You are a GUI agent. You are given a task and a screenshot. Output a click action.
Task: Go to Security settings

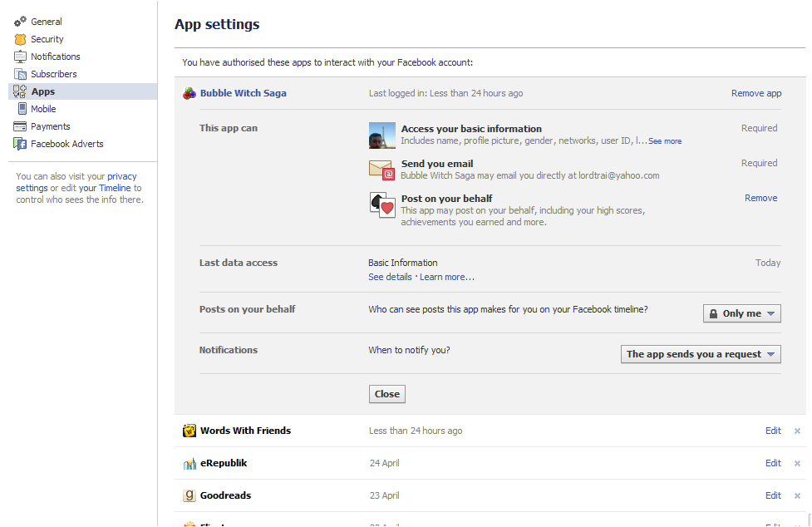47,39
